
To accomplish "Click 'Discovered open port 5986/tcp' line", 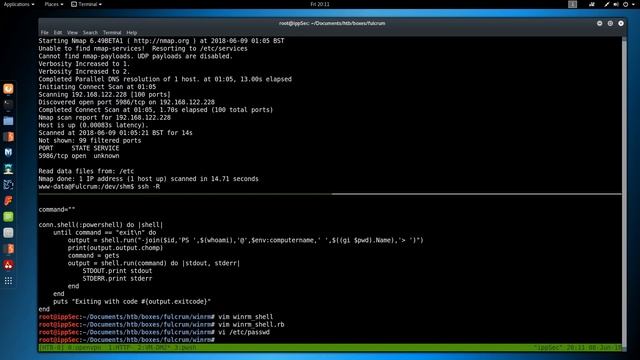I will [x=127, y=102].
